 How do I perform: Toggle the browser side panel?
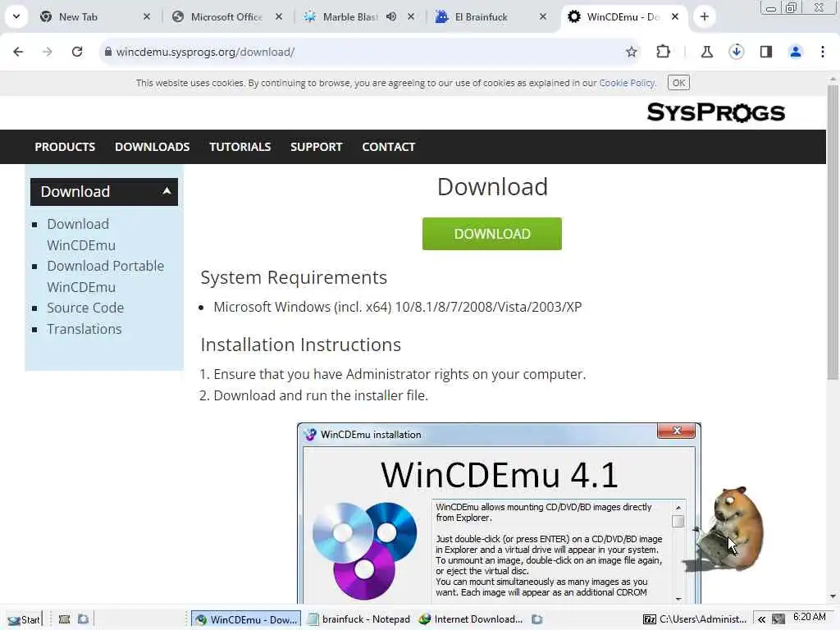[x=766, y=52]
